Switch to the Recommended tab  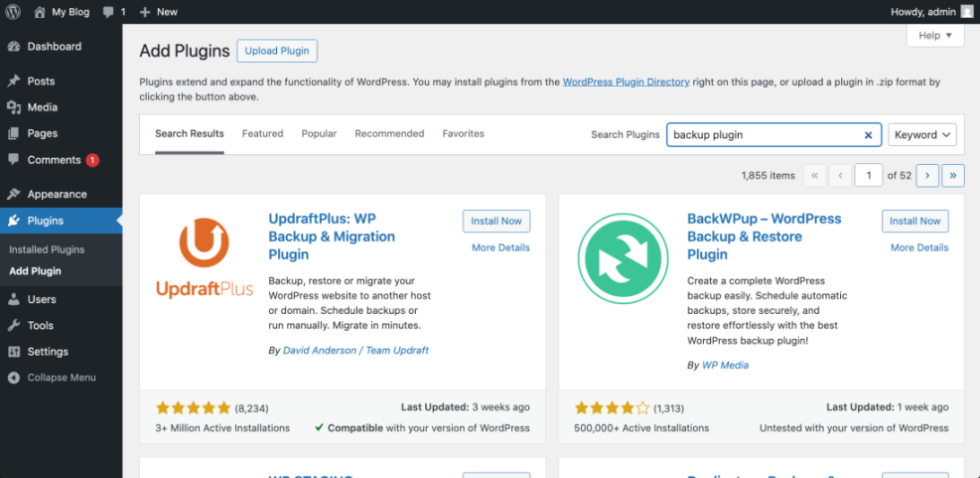(x=389, y=134)
